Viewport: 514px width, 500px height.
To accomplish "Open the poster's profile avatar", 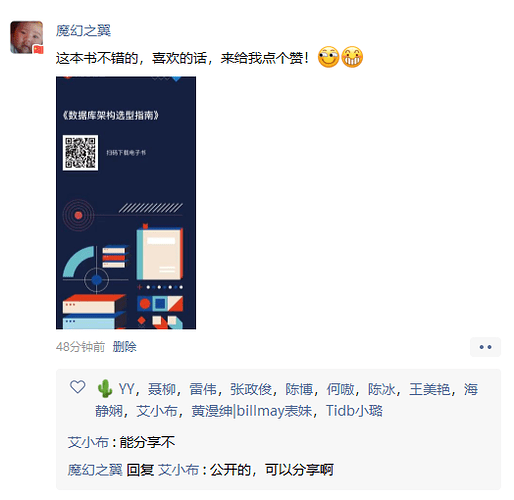I will point(27,37).
